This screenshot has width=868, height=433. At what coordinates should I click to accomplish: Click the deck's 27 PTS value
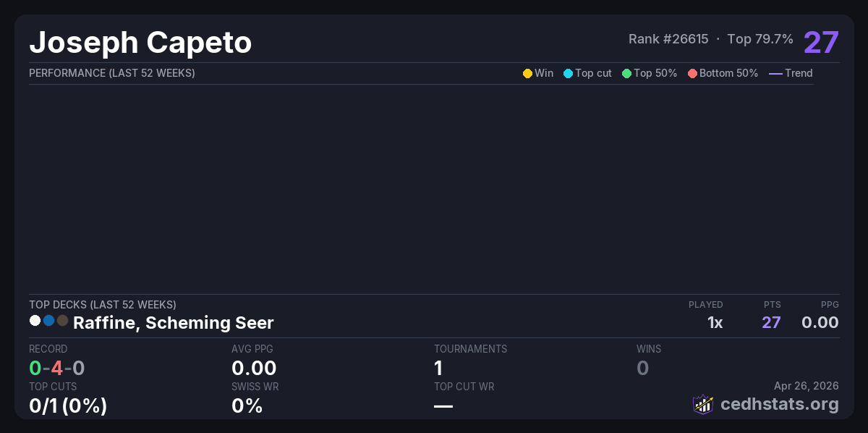(x=771, y=322)
